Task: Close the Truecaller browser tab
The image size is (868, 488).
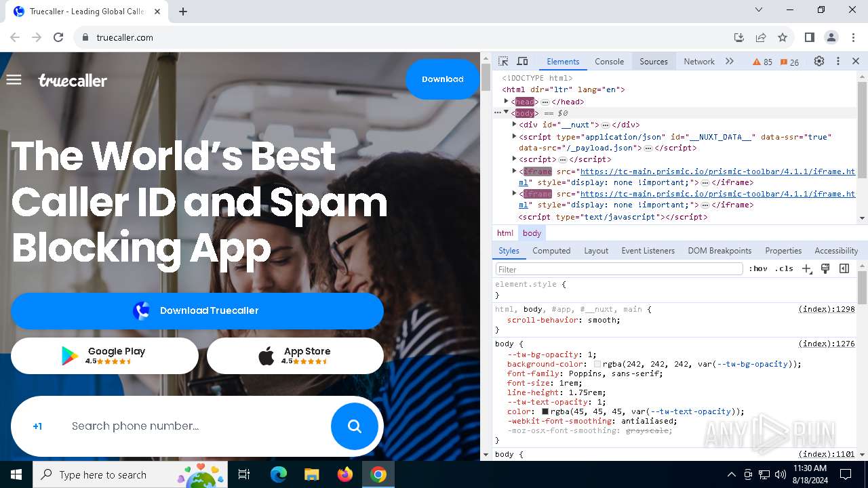Action: 157,12
